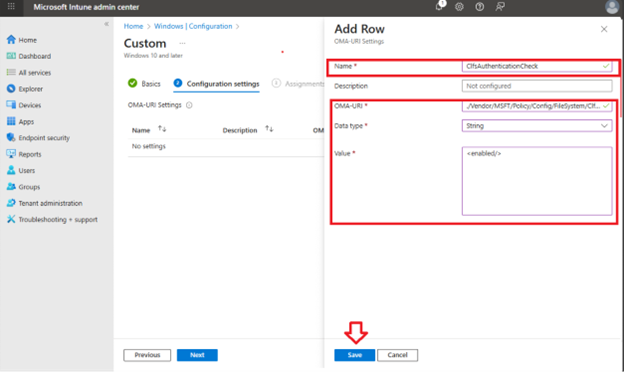The height and width of the screenshot is (372, 624).
Task: Open All services in sidebar
Action: (29, 72)
